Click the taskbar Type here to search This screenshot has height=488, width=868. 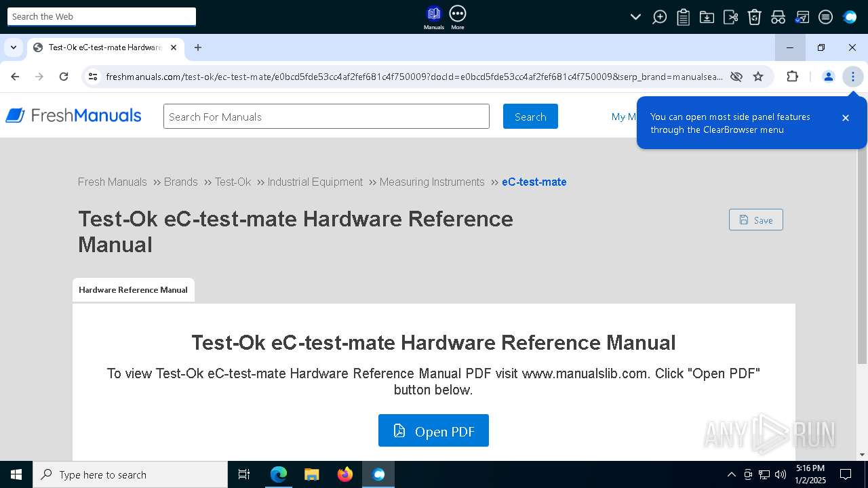pyautogui.click(x=130, y=474)
